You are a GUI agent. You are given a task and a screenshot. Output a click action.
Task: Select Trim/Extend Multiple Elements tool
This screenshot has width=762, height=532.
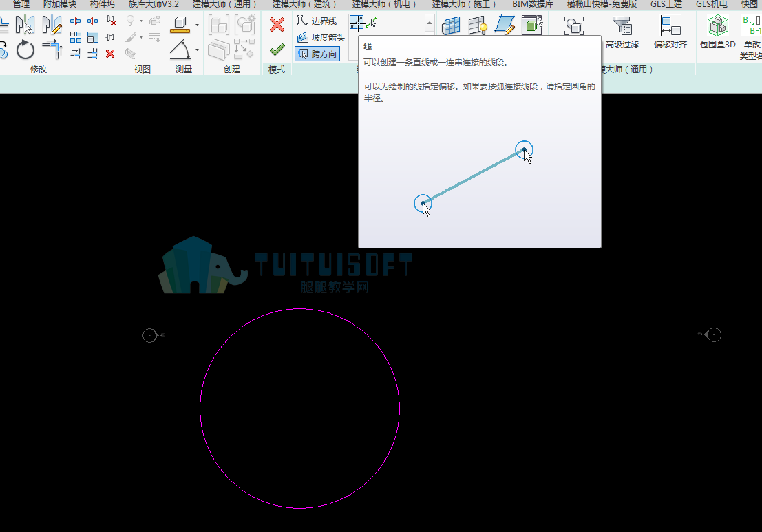[x=92, y=54]
